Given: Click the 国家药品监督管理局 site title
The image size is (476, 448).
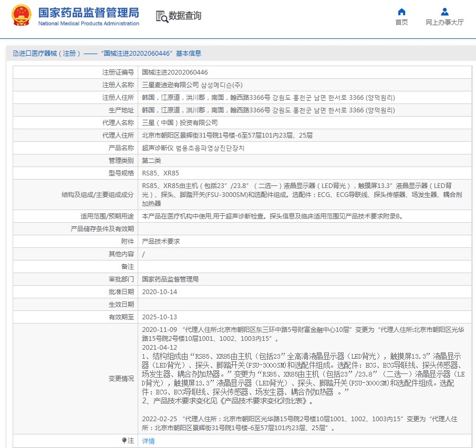Looking at the screenshot, I should [x=89, y=13].
